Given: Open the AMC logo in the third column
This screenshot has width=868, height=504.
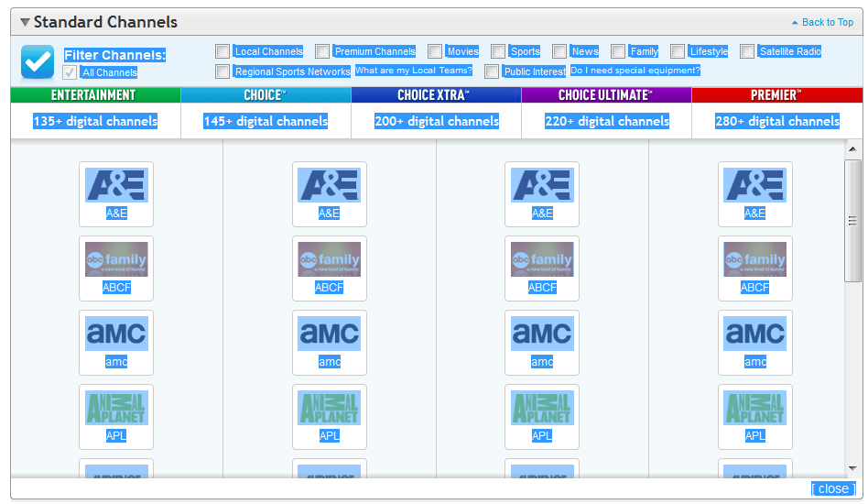Looking at the screenshot, I should pyautogui.click(x=542, y=334).
